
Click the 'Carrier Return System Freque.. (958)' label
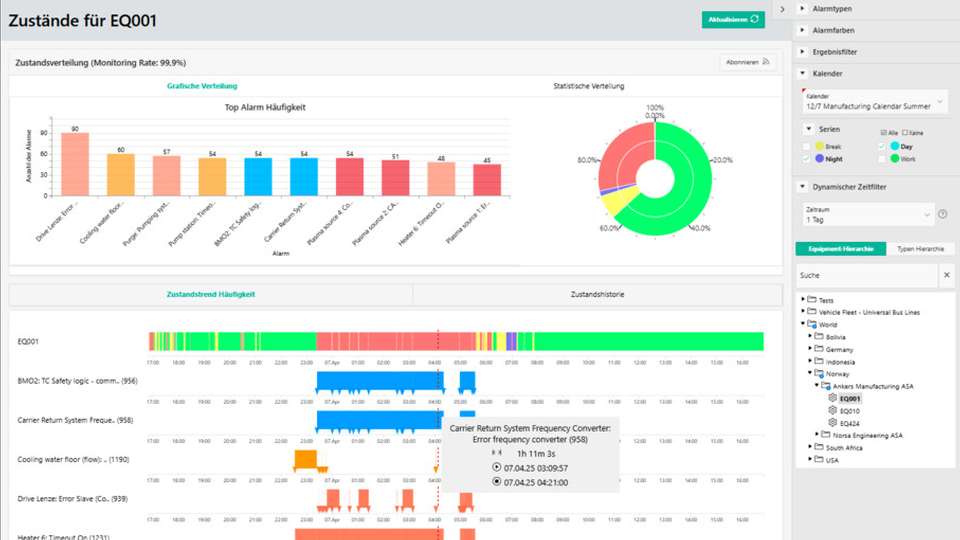point(75,420)
